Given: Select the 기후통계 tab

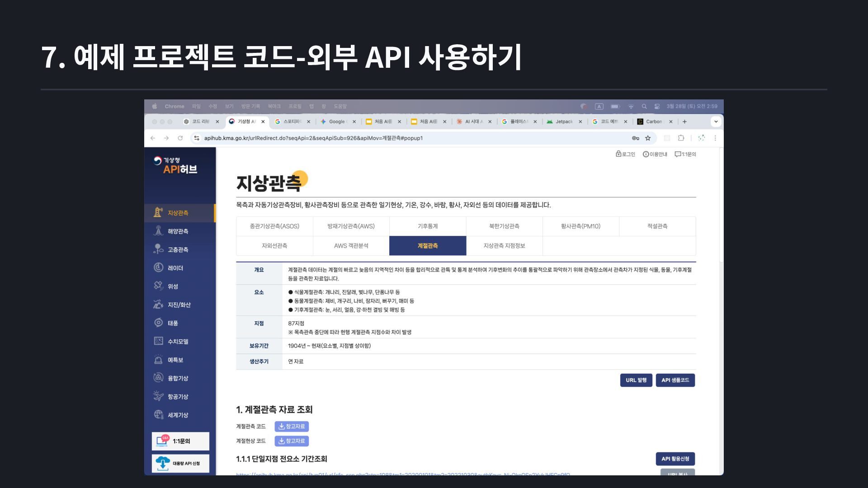Looking at the screenshot, I should click(x=427, y=226).
